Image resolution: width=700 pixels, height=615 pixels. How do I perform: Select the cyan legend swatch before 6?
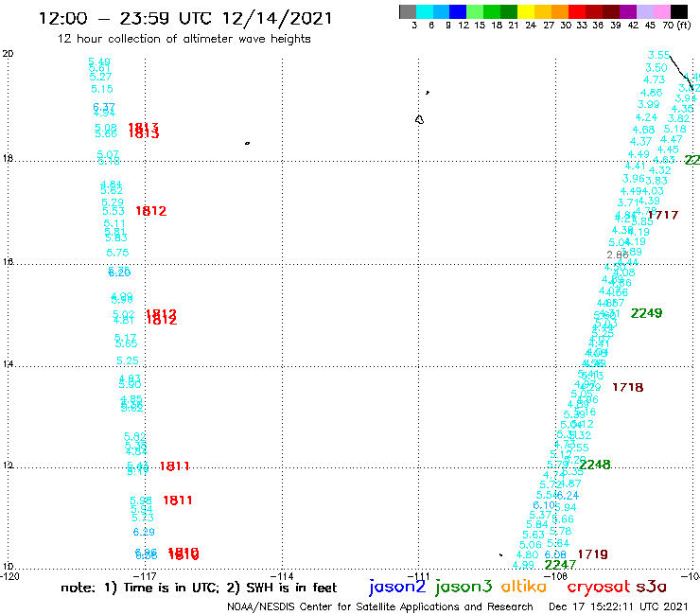coord(425,11)
